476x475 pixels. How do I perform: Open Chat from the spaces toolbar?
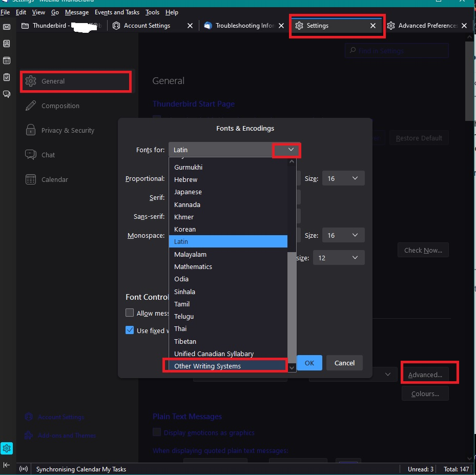point(7,94)
